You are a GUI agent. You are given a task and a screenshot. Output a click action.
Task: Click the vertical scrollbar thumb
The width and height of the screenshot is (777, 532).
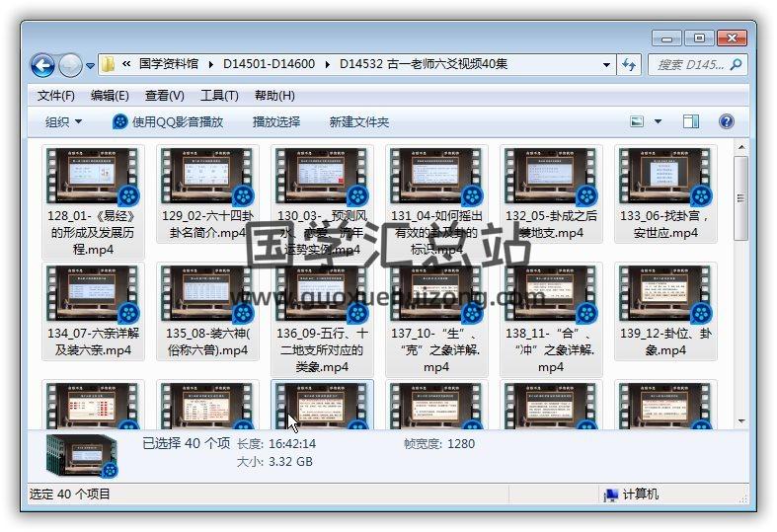[741, 198]
